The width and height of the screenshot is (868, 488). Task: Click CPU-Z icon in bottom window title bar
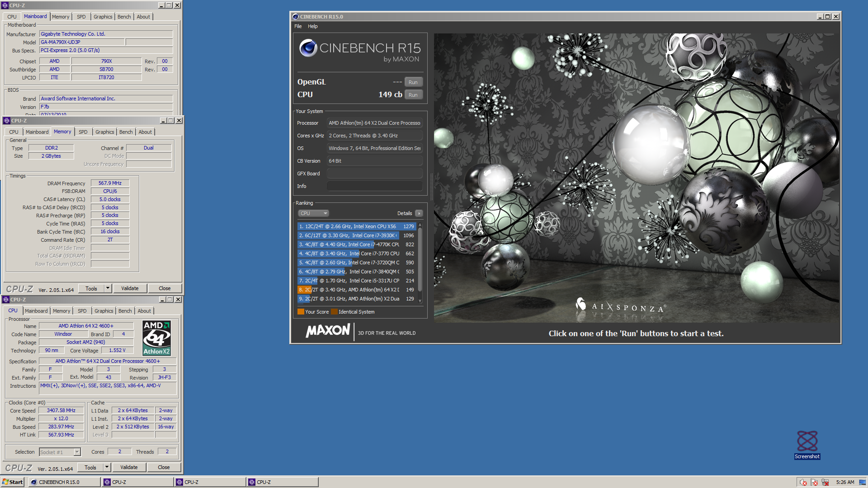click(x=6, y=300)
